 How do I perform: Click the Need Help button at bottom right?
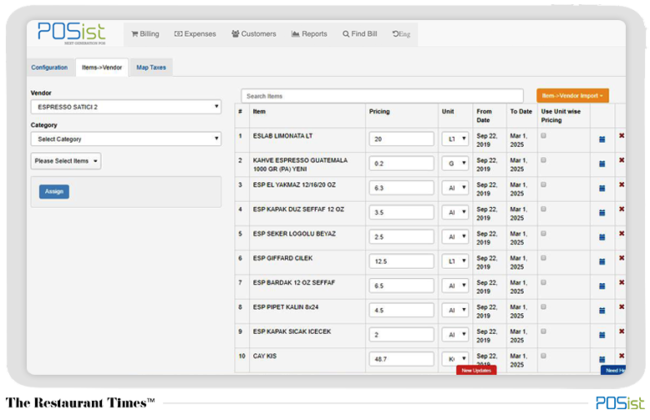tap(613, 370)
